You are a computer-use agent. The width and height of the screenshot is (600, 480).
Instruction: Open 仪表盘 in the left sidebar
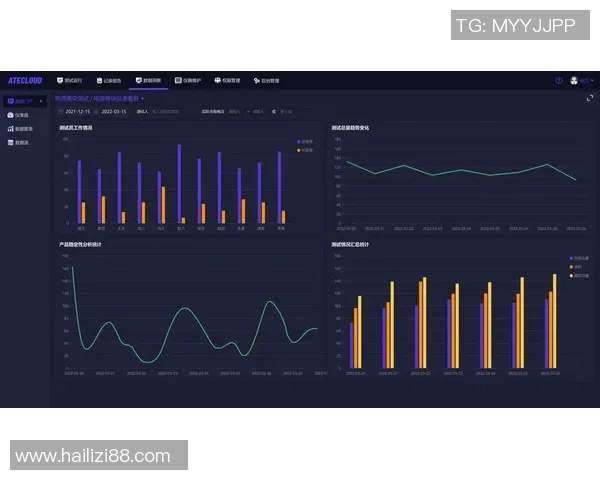20,115
